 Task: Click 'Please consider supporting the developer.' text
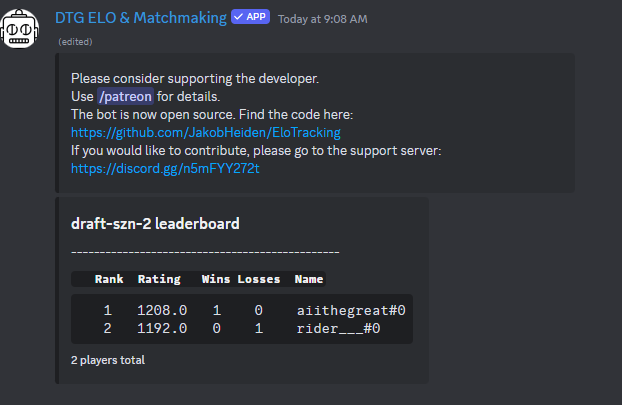pos(195,79)
